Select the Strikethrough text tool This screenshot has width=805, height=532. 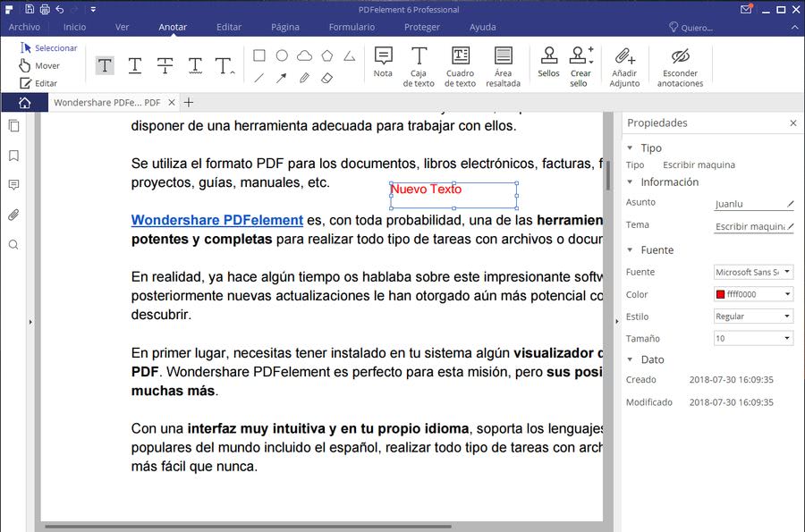pos(165,65)
